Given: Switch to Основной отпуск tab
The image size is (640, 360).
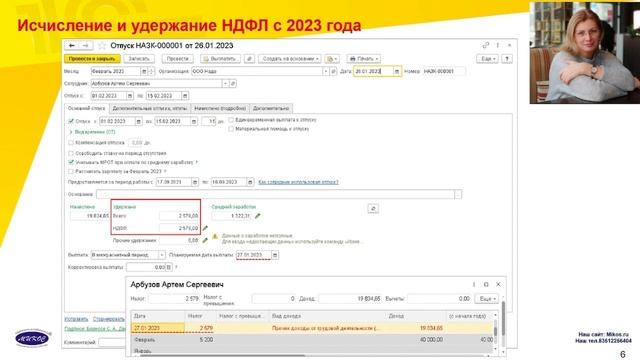Looking at the screenshot, I should click(x=87, y=109).
